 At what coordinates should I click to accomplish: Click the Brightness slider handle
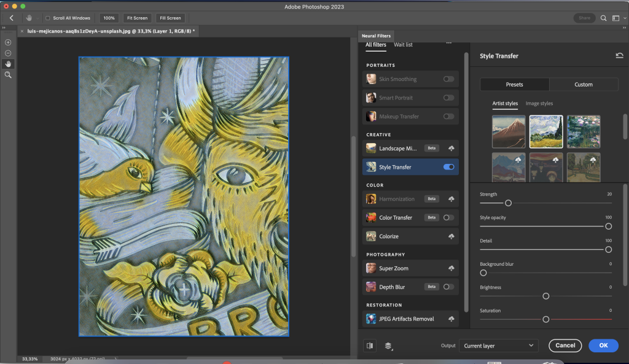click(x=546, y=296)
